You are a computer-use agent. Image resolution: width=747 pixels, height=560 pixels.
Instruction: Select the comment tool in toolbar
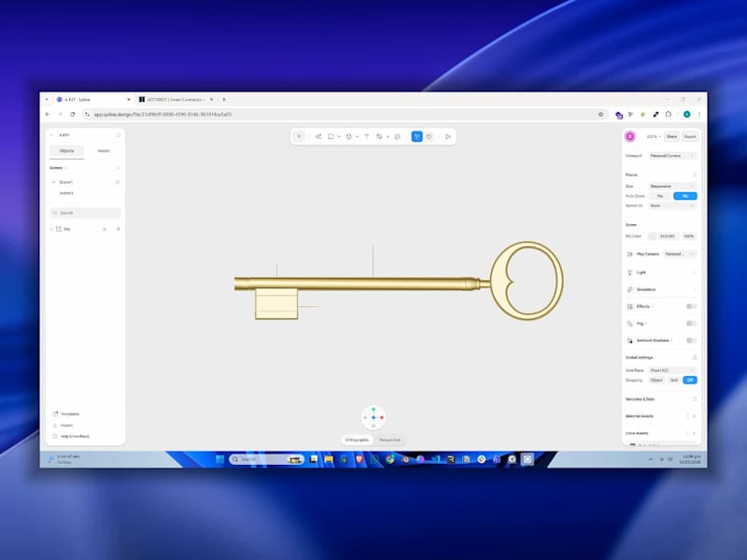[398, 136]
